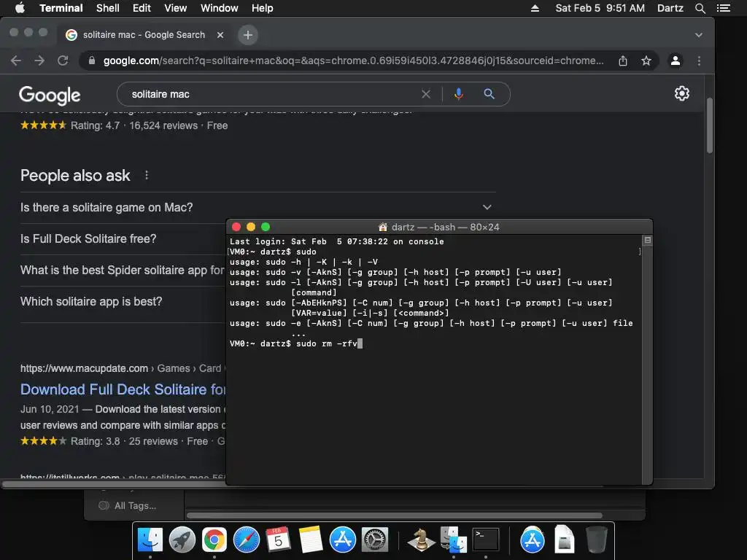Viewport: 747px width, 560px height.
Task: Open the View menu
Action: click(175, 8)
